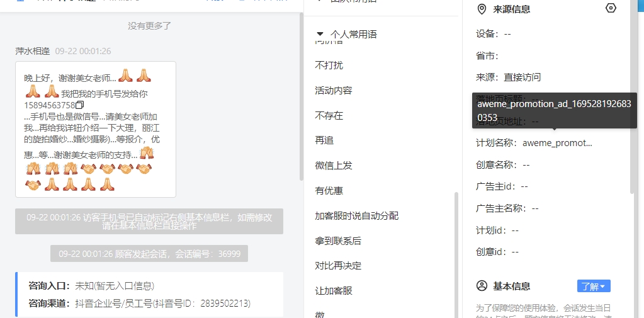Click the 设备 field row
The height and width of the screenshot is (318, 644).
[x=494, y=34]
